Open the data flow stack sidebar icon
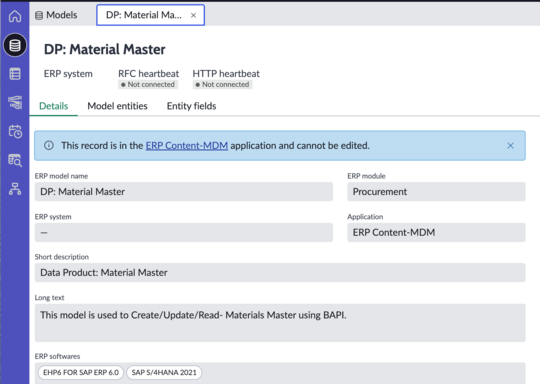Viewport: 540px width, 384px height. 15,103
